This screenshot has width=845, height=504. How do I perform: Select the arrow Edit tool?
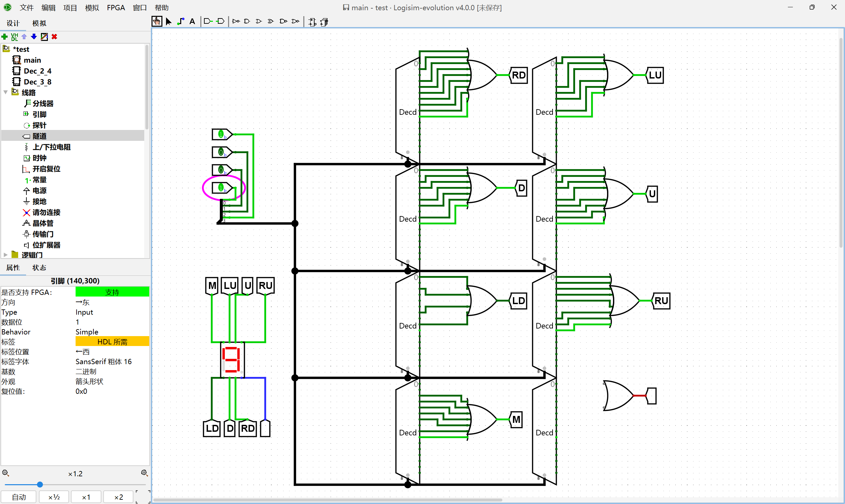click(169, 21)
